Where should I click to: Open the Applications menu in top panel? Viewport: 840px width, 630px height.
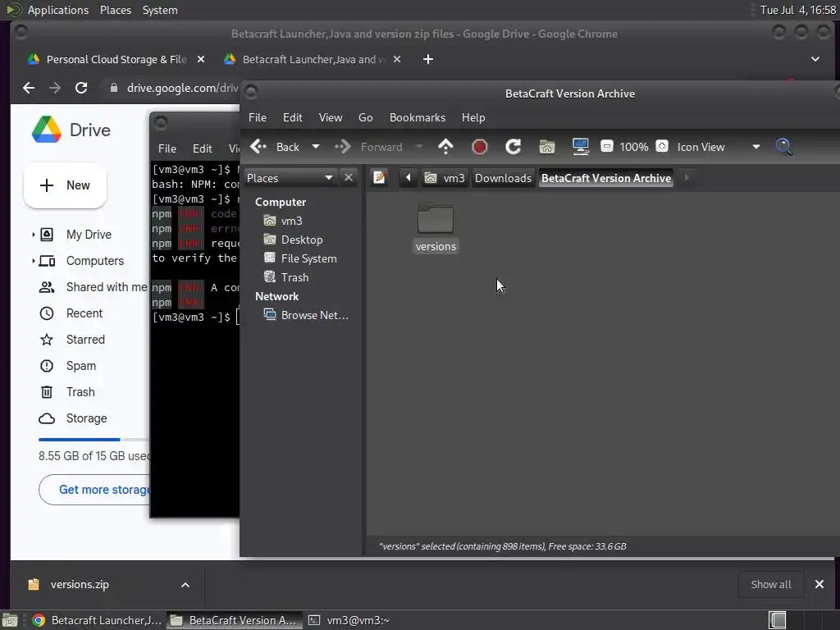(x=58, y=10)
